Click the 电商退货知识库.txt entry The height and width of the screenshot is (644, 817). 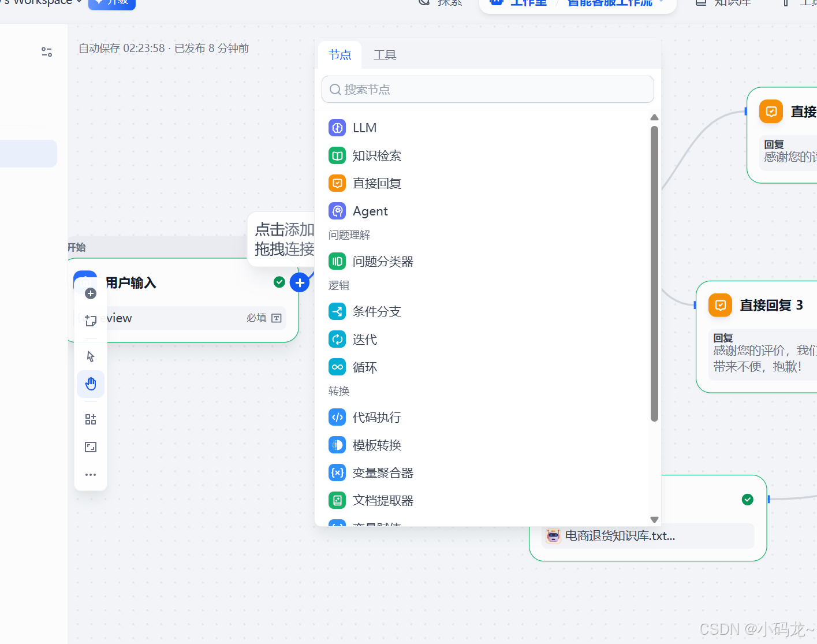[648, 536]
